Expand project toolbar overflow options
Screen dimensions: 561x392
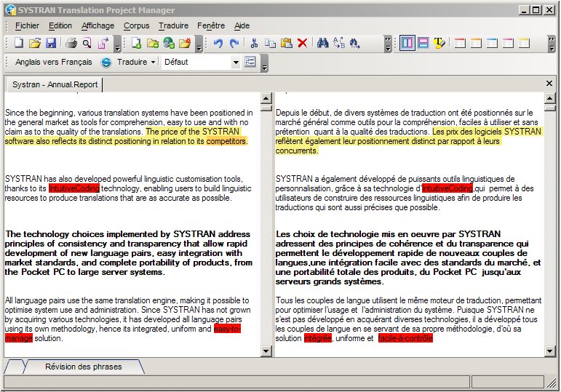[199, 44]
